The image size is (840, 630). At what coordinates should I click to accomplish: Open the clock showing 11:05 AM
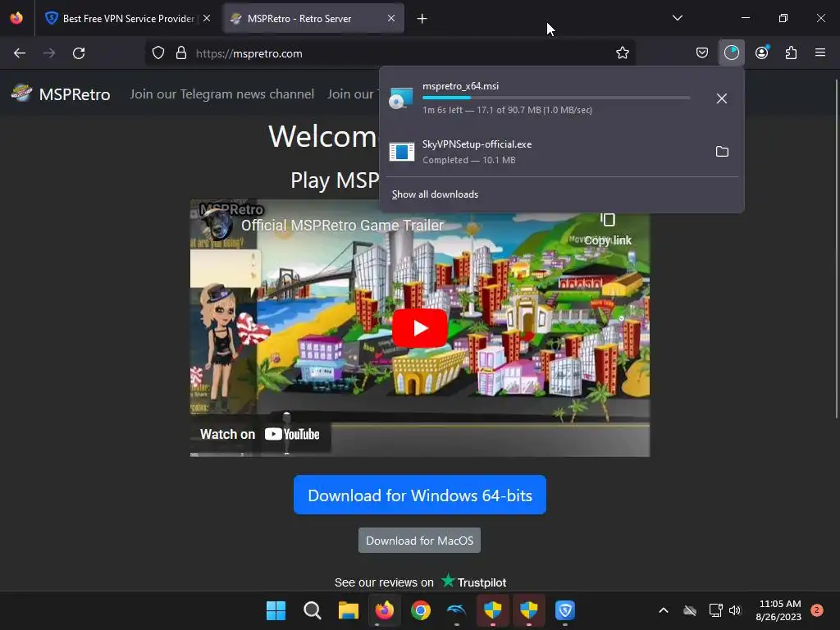click(x=778, y=610)
